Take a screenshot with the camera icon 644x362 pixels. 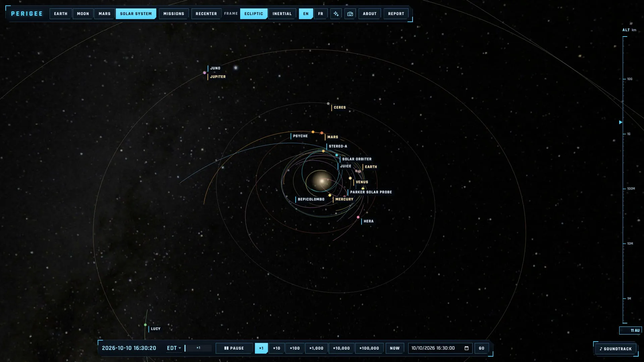[x=350, y=14]
